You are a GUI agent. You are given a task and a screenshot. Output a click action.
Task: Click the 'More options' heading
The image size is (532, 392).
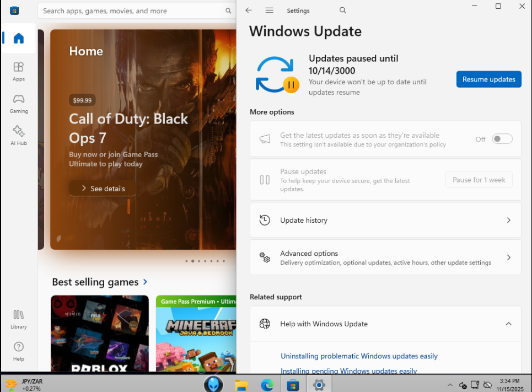(x=272, y=112)
